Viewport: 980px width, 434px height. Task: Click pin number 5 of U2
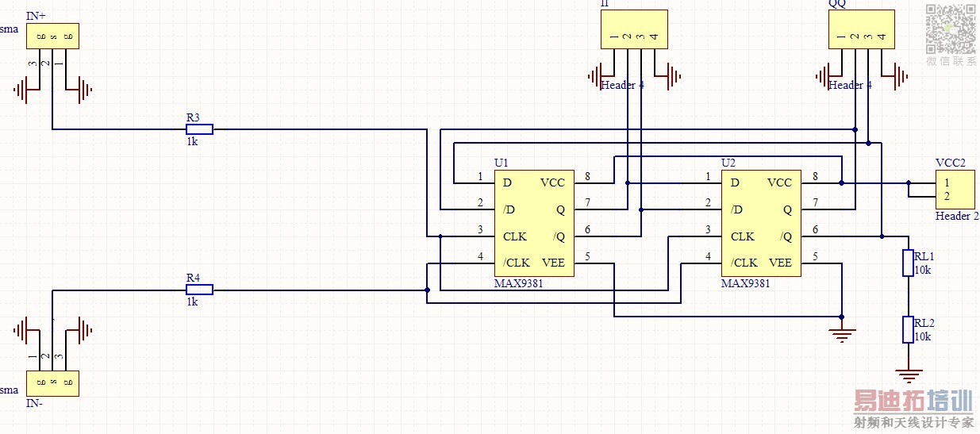click(814, 256)
